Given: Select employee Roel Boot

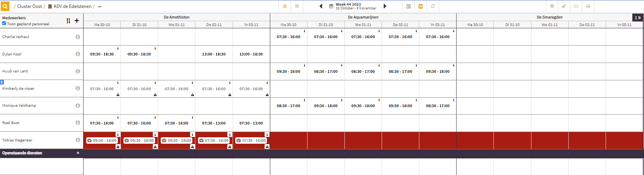Looking at the screenshot, I should (x=11, y=123).
